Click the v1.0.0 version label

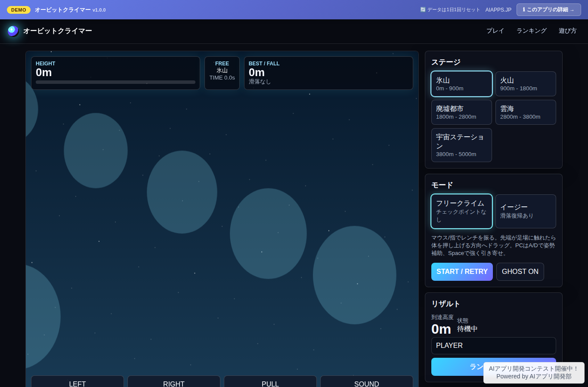click(x=99, y=10)
